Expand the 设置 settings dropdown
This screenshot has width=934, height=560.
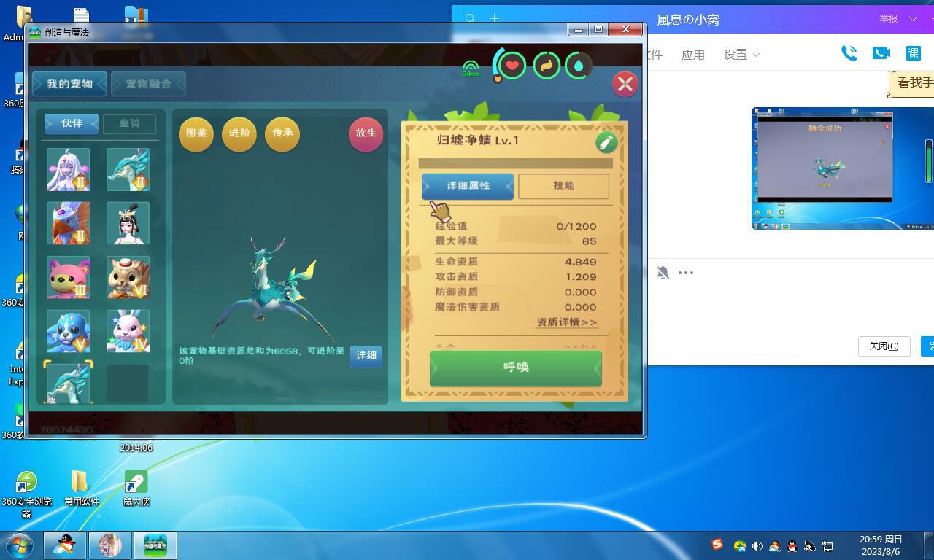(x=741, y=55)
